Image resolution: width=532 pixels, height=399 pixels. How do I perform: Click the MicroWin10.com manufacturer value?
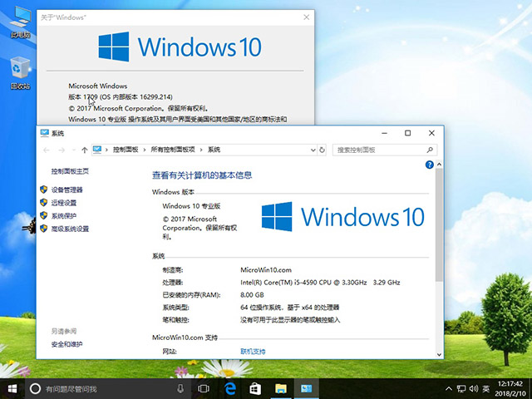click(266, 270)
